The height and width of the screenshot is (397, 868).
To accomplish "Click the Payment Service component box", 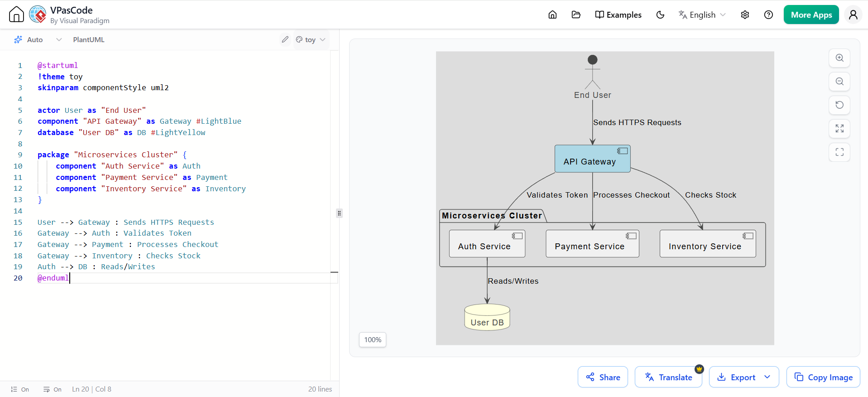I will pyautogui.click(x=592, y=244).
